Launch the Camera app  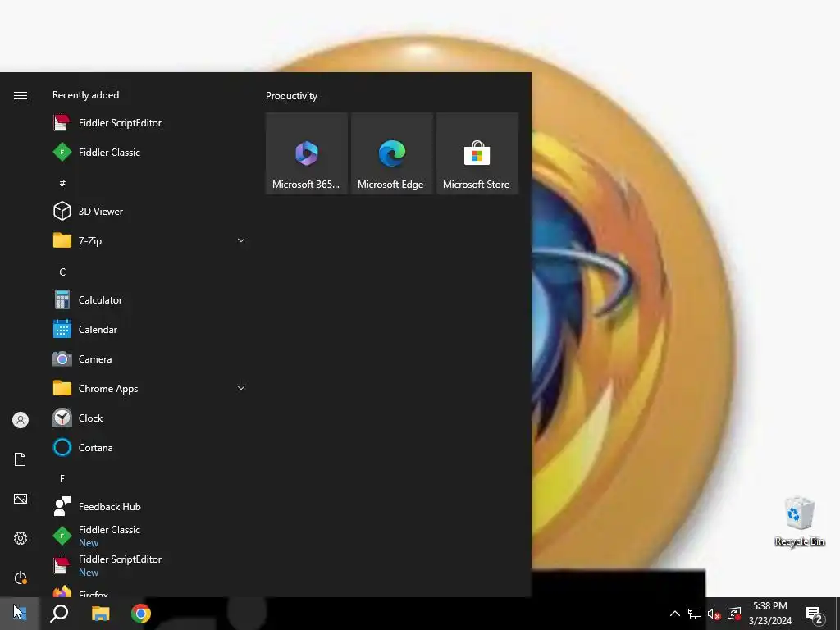point(150,359)
